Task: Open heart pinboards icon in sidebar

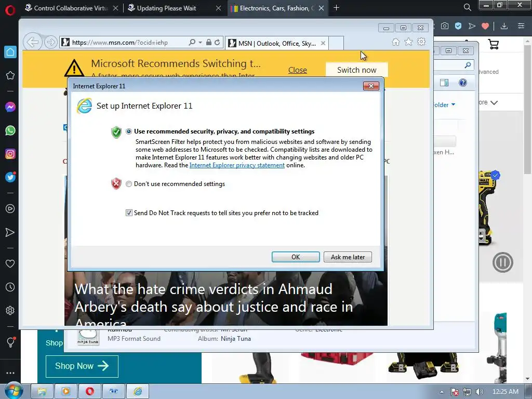Action: [10, 263]
